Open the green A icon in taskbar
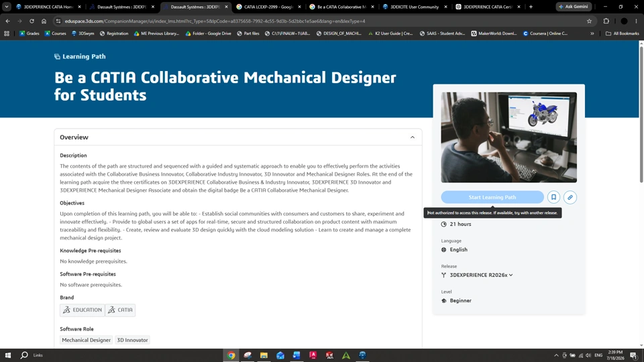This screenshot has width=644, height=362. [x=346, y=355]
